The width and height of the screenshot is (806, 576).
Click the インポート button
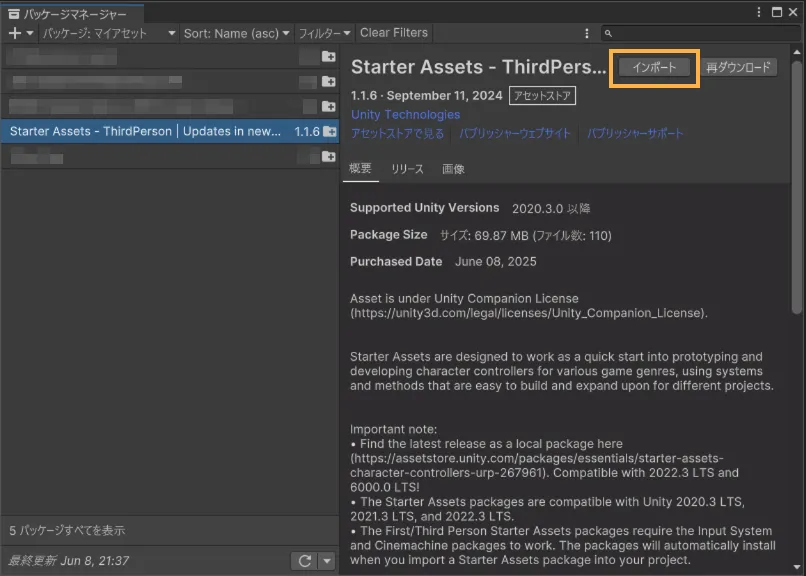(x=654, y=67)
